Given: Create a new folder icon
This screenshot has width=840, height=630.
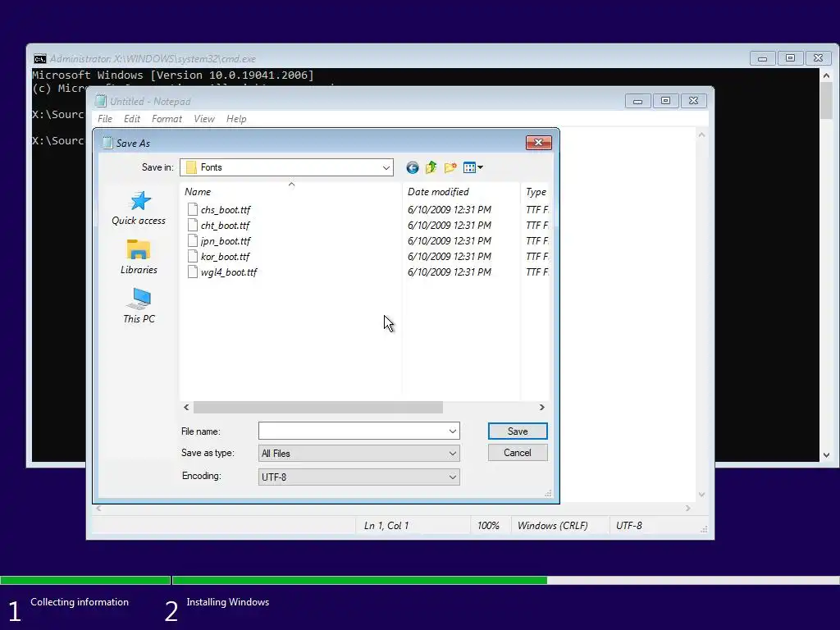Looking at the screenshot, I should tap(450, 167).
